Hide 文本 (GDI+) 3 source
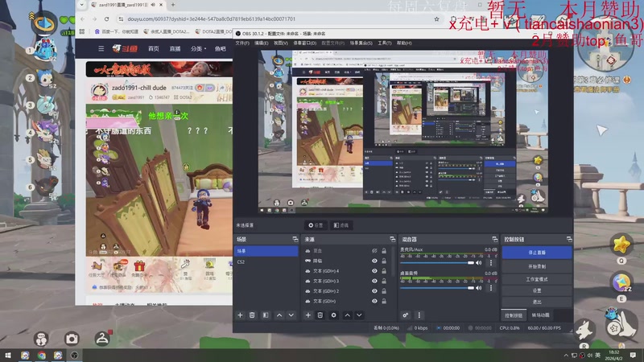644x362 pixels. (x=374, y=281)
